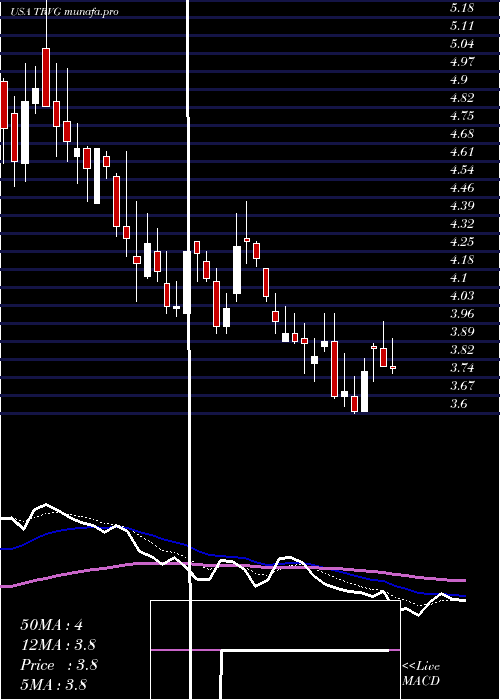Click the 3.67 price axis label
Viewport: 500px width, 700px height.
tap(462, 386)
